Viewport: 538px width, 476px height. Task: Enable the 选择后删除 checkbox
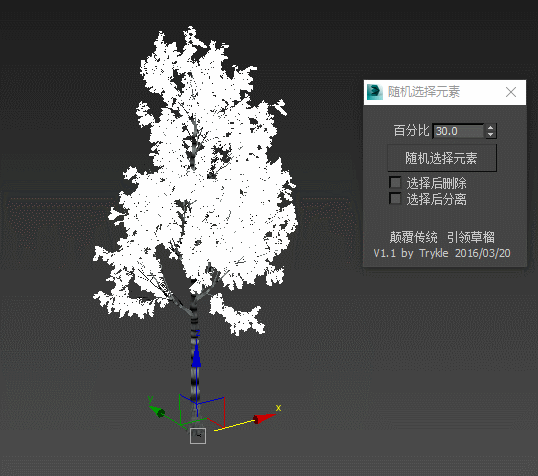click(395, 182)
